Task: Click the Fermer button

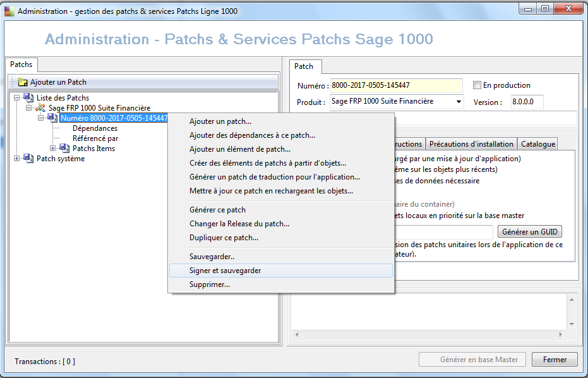Action: 555,360
